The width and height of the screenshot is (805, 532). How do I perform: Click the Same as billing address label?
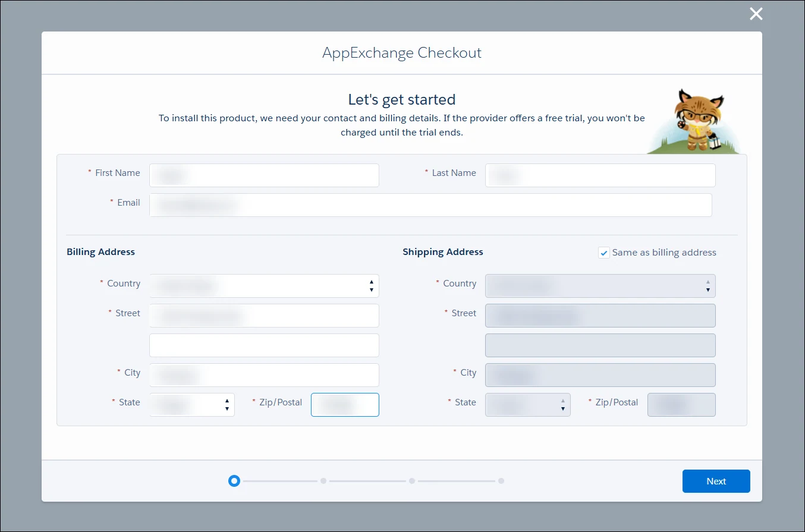pyautogui.click(x=664, y=253)
